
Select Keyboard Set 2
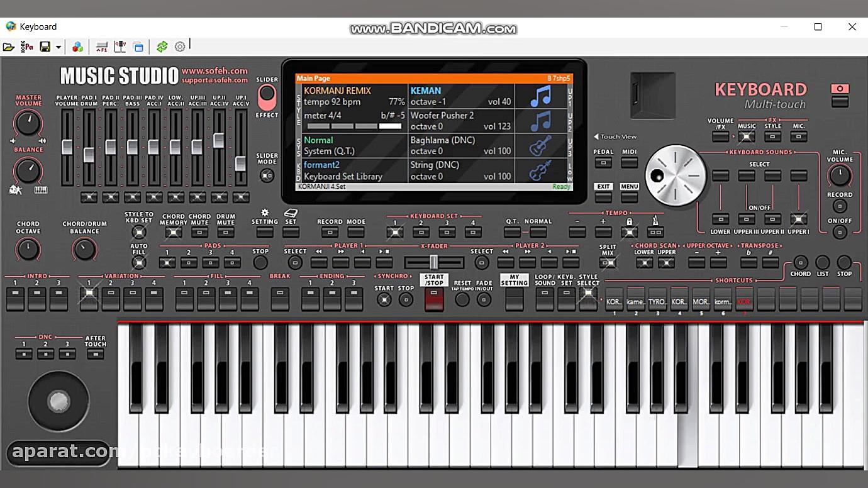(x=421, y=232)
